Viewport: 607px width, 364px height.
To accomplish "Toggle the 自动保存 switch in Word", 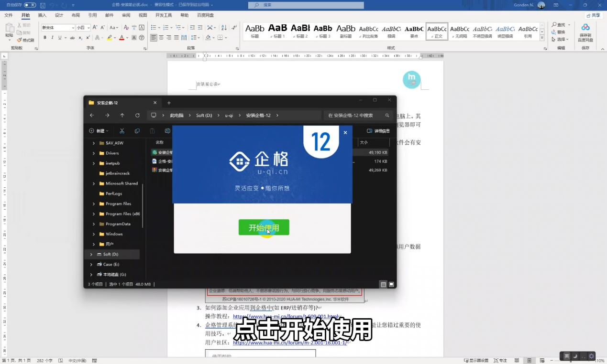I will pyautogui.click(x=30, y=5).
